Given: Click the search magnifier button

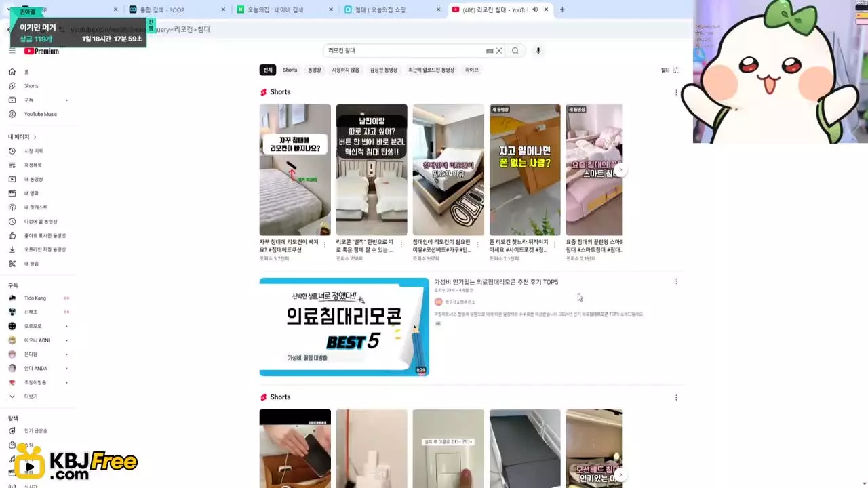Looking at the screenshot, I should [x=515, y=51].
